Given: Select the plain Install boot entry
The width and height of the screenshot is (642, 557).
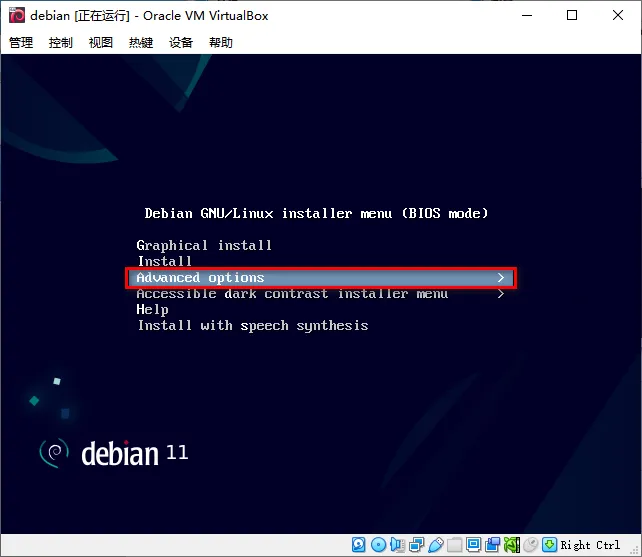Looking at the screenshot, I should pos(165,261).
